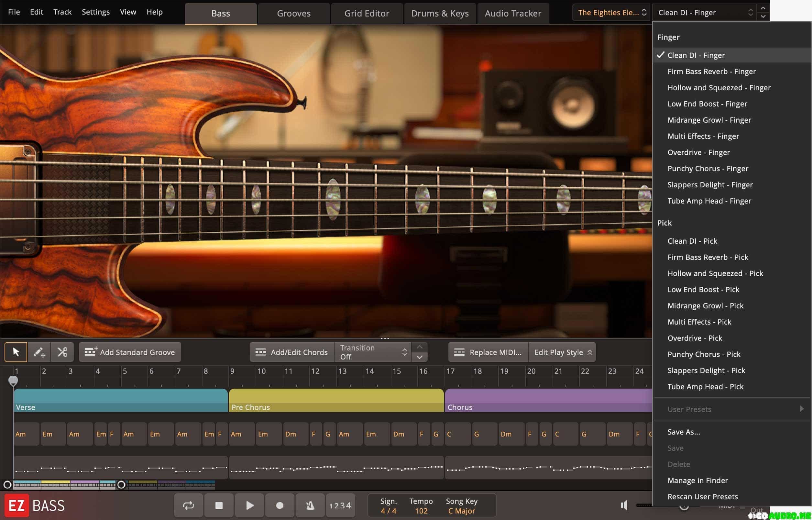
Task: Click Manage in Finder
Action: pyautogui.click(x=732, y=481)
